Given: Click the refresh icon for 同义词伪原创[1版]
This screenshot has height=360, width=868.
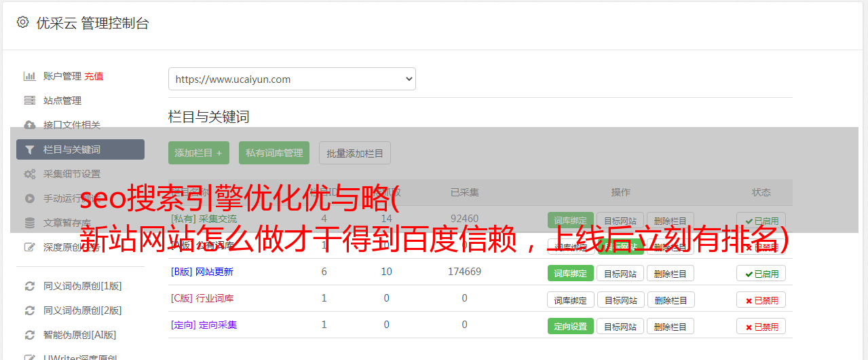Looking at the screenshot, I should [x=29, y=286].
